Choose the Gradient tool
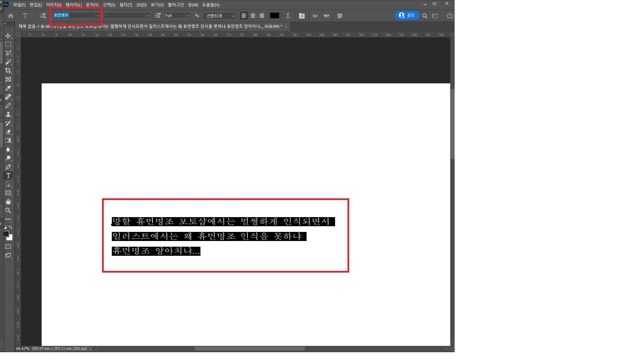644x363 pixels. click(8, 140)
